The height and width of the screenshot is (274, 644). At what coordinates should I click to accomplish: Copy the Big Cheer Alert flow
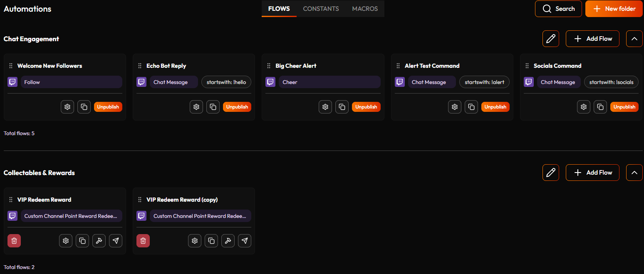[342, 107]
